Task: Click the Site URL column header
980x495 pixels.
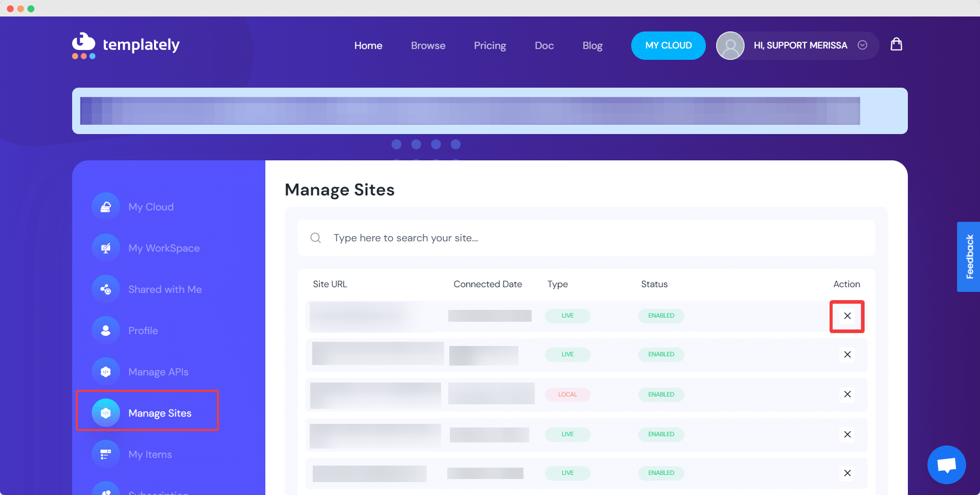Action: point(330,284)
